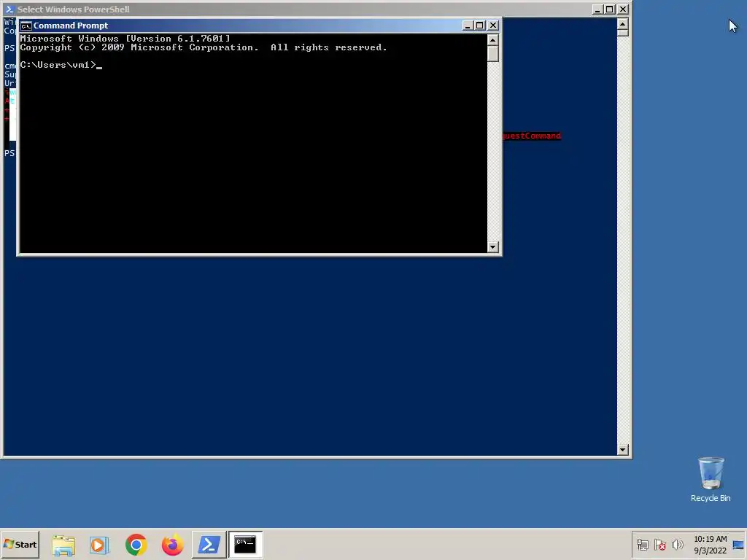Click PowerShell scrollbar down arrow

pos(623,449)
